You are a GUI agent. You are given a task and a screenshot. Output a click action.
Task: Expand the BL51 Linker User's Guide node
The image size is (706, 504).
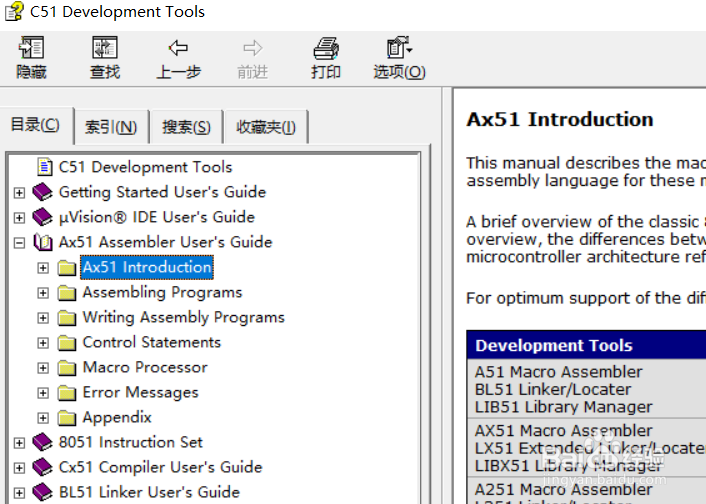(19, 493)
